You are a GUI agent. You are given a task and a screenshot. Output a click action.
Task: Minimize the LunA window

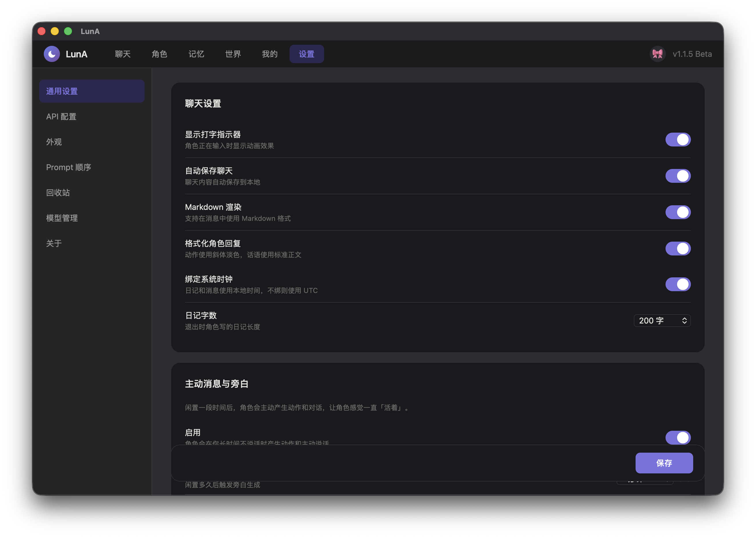point(55,31)
